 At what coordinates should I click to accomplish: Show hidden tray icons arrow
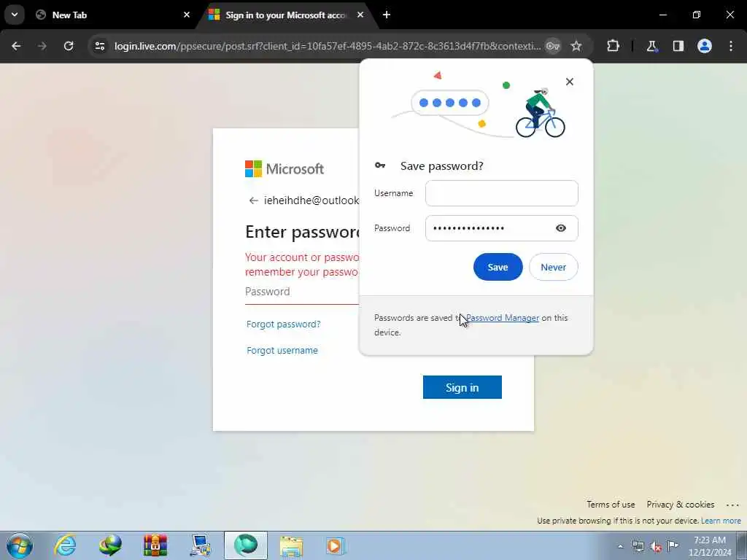click(x=620, y=546)
